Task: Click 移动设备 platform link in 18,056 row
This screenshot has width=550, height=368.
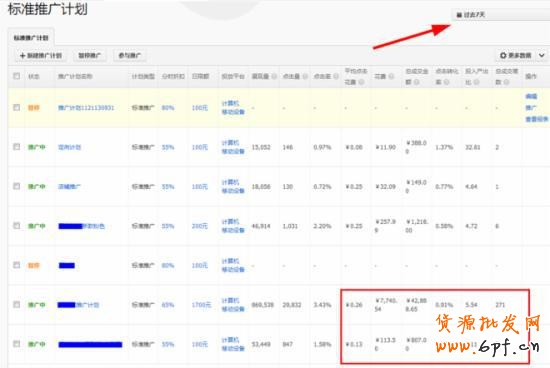Action: [233, 191]
